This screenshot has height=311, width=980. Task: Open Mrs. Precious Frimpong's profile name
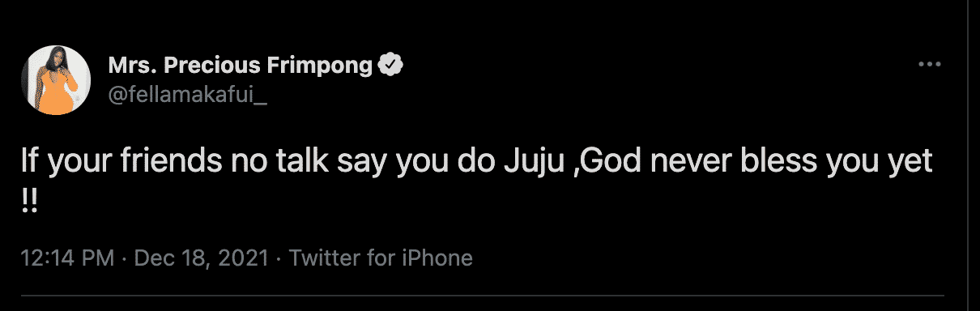(241, 65)
